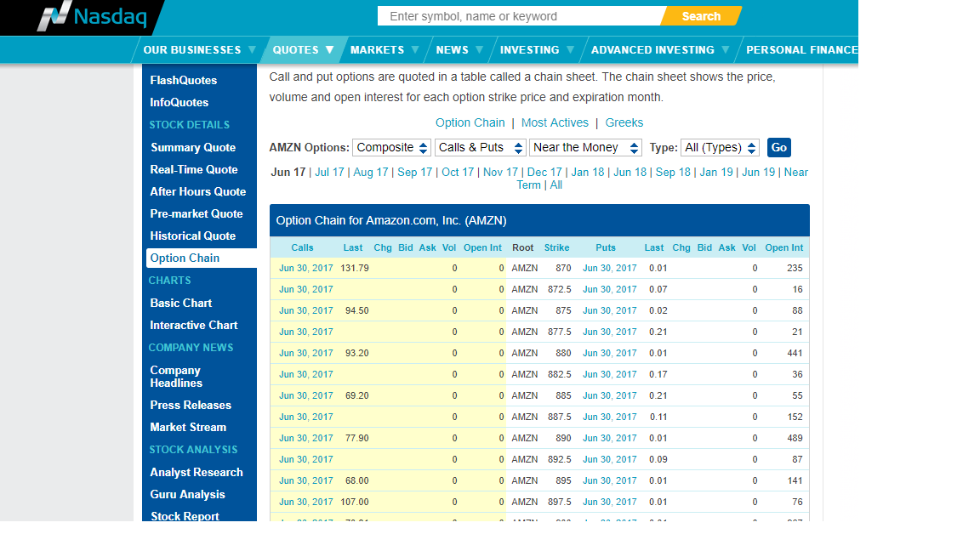The height and width of the screenshot is (551, 980).
Task: Open the QUOTES menu
Action: click(x=303, y=50)
